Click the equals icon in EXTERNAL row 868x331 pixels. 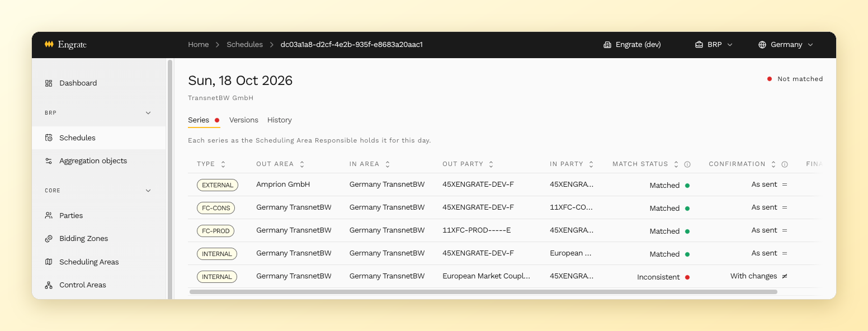coord(785,185)
